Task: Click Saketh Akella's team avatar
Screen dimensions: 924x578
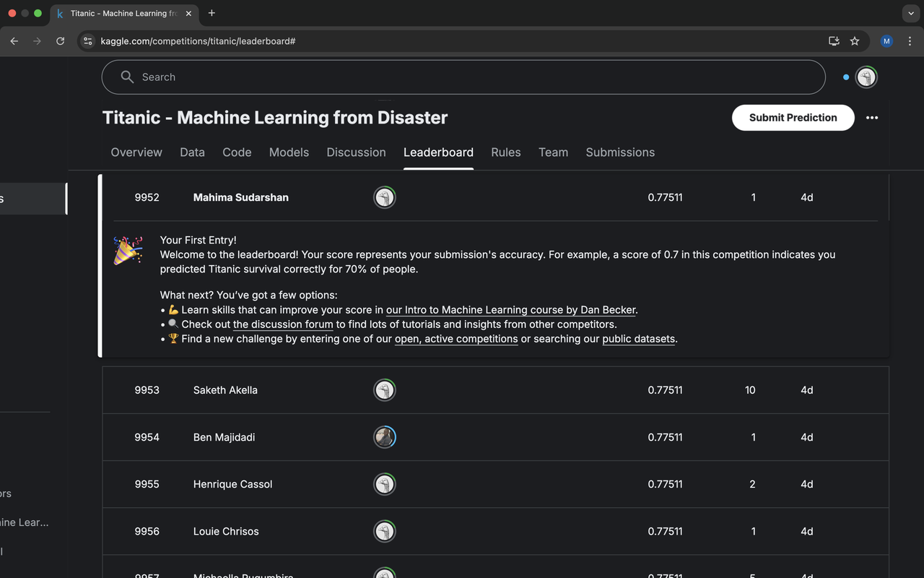Action: 385,390
